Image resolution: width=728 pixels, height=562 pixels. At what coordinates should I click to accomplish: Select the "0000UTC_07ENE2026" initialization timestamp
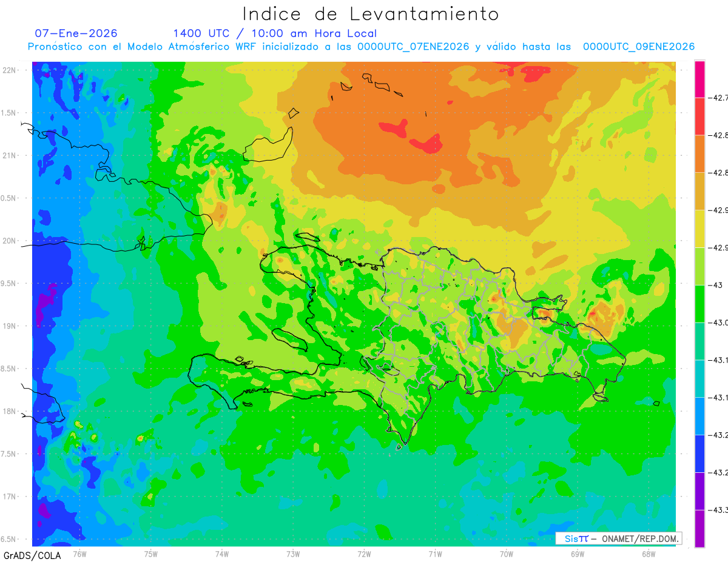pos(413,47)
